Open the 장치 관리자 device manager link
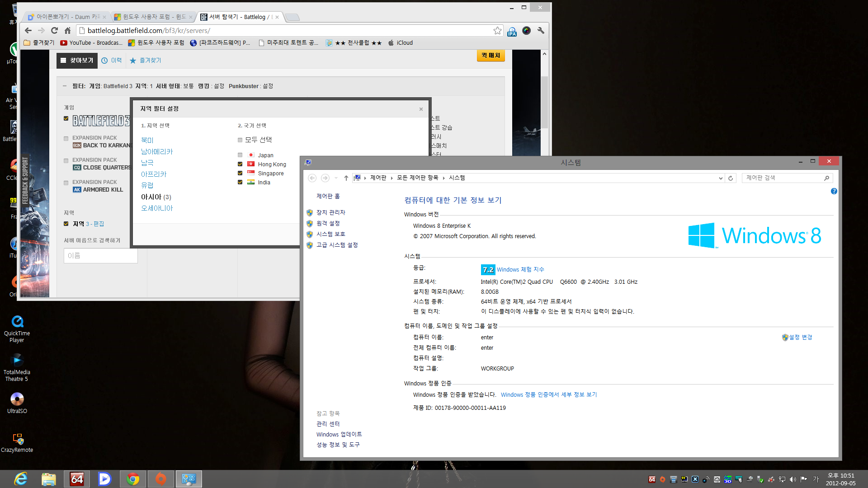 (331, 212)
